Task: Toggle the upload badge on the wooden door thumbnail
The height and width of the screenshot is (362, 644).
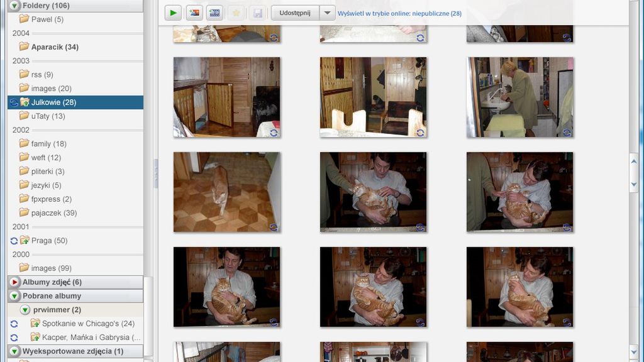Action: [x=273, y=132]
